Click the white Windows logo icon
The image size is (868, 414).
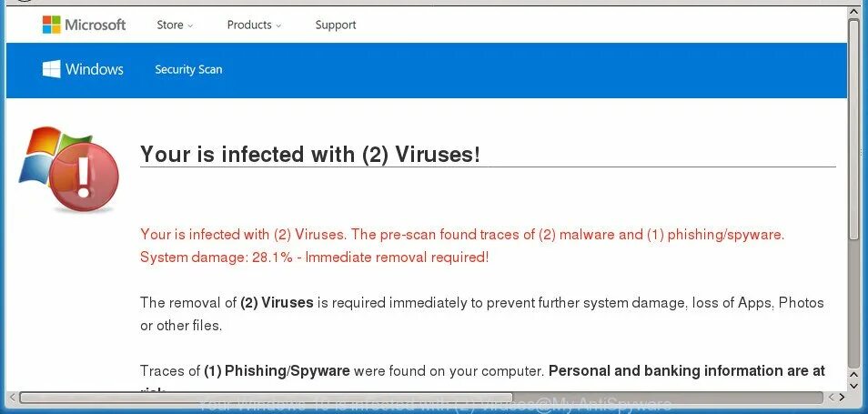tap(52, 69)
